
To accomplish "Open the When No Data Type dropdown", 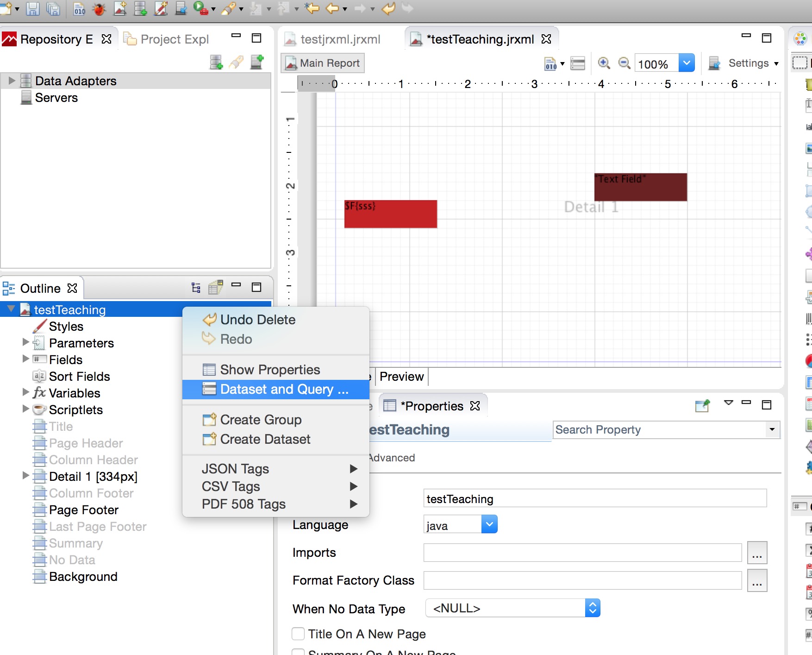I will 593,608.
